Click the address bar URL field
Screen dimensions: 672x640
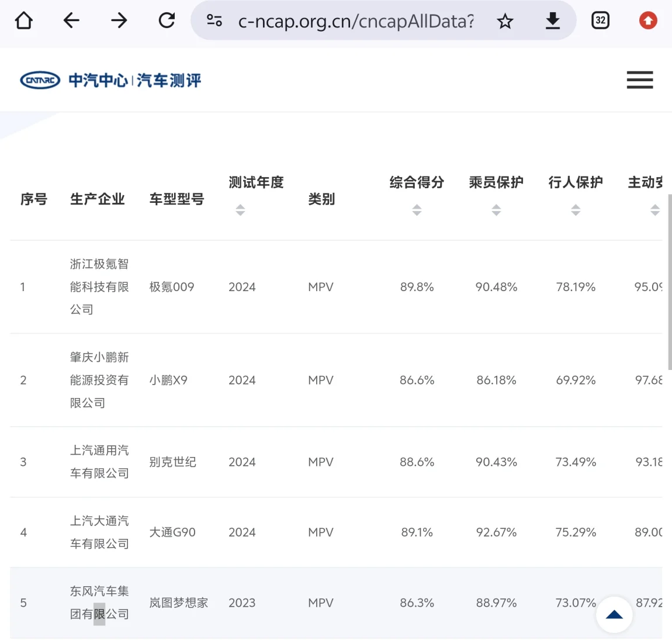coord(356,22)
